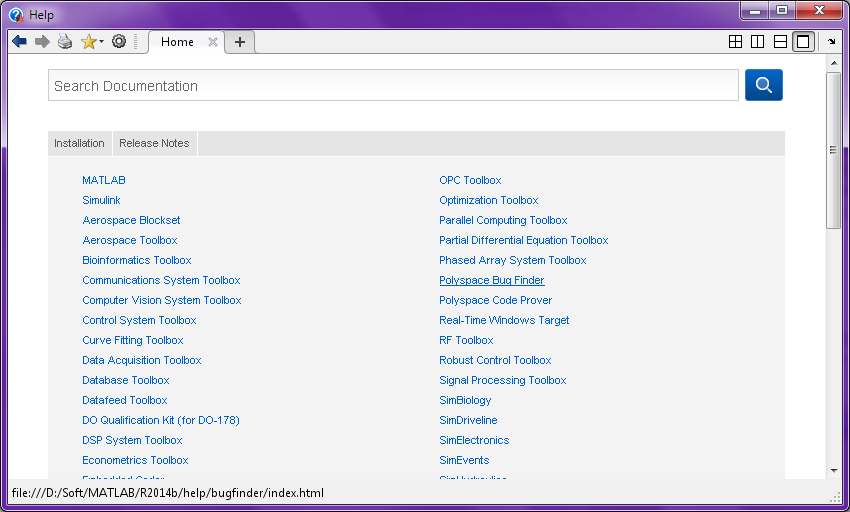Select the four-pane tile layout icon

pos(735,42)
